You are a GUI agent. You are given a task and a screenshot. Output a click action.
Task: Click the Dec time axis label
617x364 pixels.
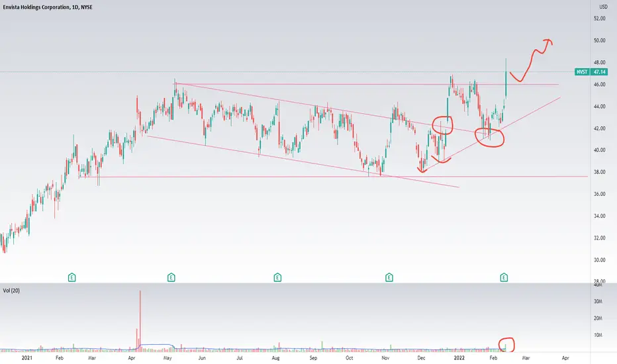tap(422, 358)
